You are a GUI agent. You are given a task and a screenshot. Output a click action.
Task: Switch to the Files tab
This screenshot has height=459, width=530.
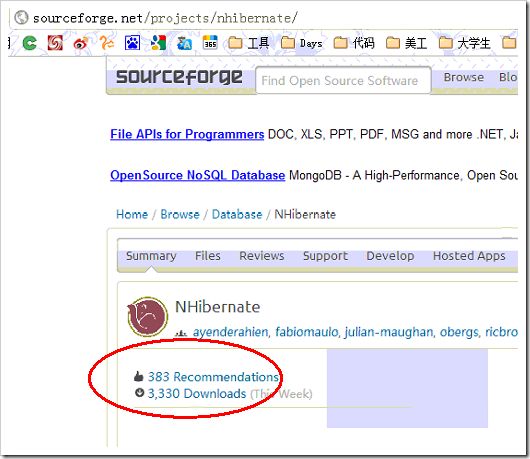[x=208, y=256]
